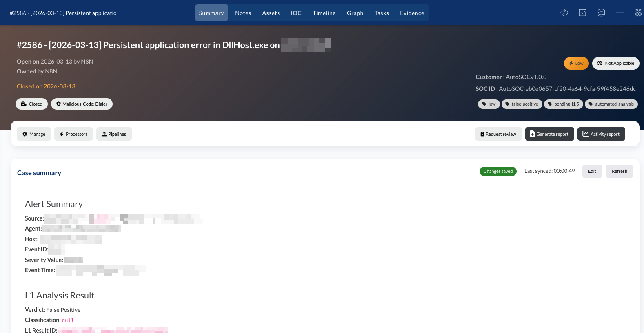Image resolution: width=644 pixels, height=333 pixels.
Task: Switch to the IOC tab
Action: point(296,13)
